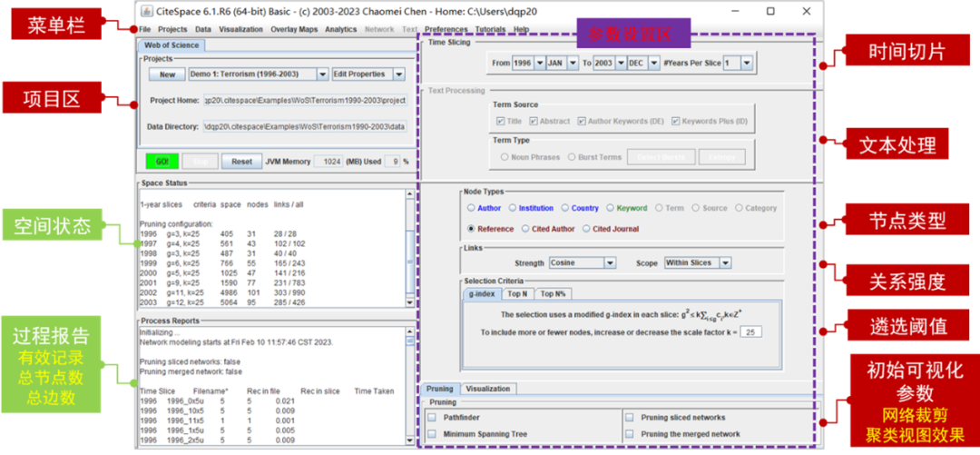The width and height of the screenshot is (980, 455).
Task: Click the 'Pruning sliced networks: false' line
Action: click(x=190, y=361)
